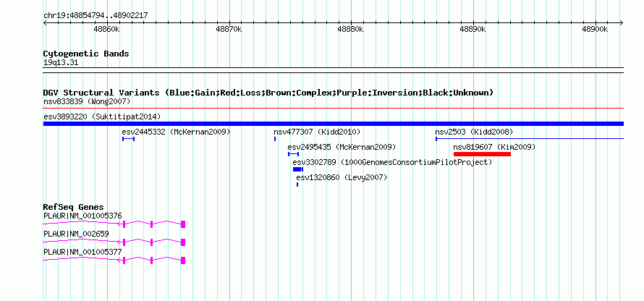This screenshot has width=644, height=301.
Task: Click the esv1320860 (Levy2007) label
Action: (342, 177)
